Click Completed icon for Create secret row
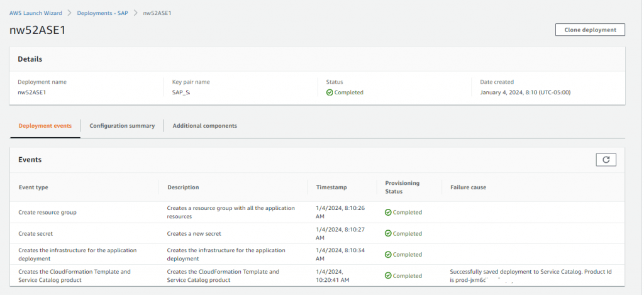The image size is (644, 295). click(x=388, y=233)
